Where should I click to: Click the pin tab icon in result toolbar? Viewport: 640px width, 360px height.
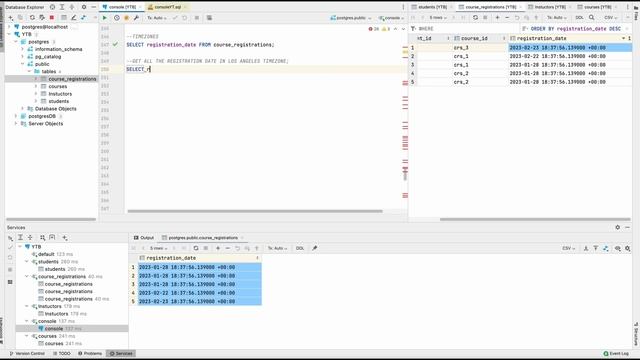315,248
